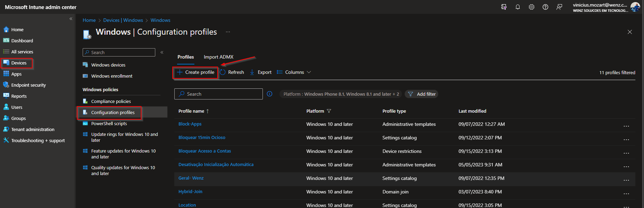The image size is (644, 208).
Task: Click the Home breadcrumb link
Action: [x=89, y=20]
